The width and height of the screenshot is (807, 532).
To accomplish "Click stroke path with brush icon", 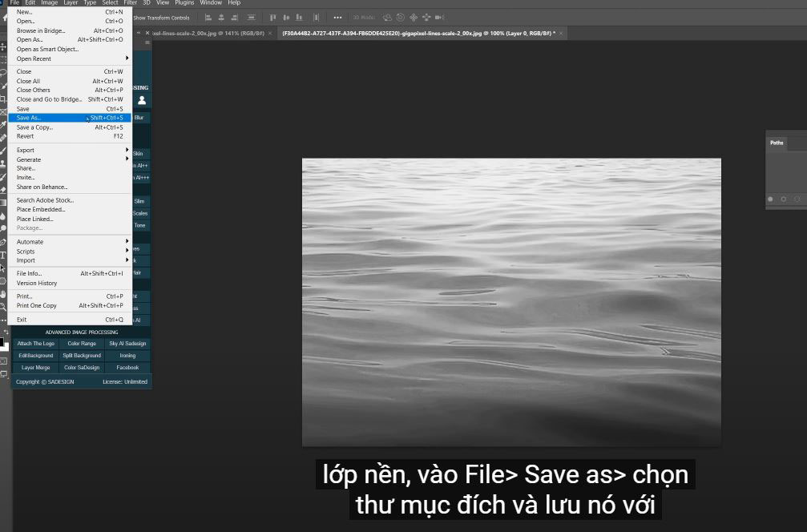I will pos(783,199).
